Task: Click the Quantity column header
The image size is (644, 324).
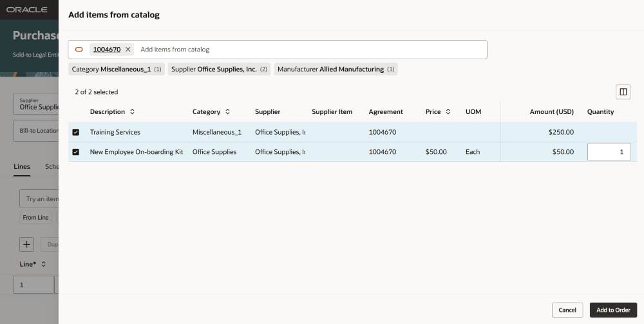Action: pyautogui.click(x=600, y=111)
